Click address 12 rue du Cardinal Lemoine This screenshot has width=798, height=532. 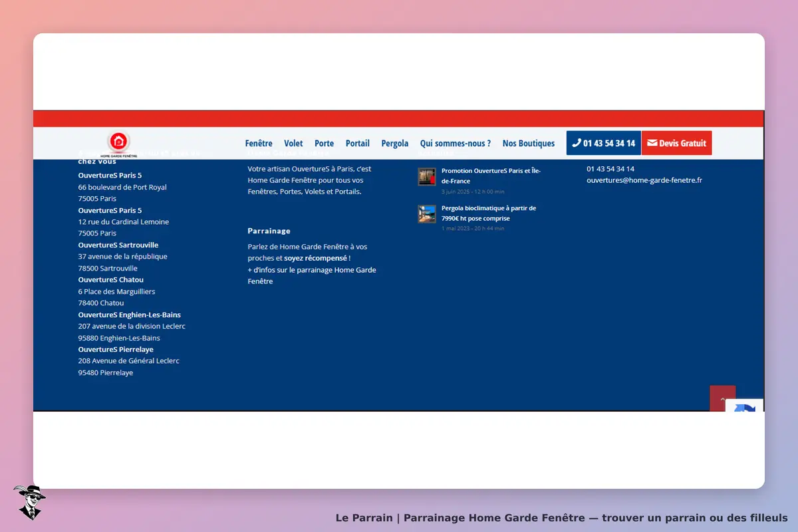pyautogui.click(x=124, y=221)
